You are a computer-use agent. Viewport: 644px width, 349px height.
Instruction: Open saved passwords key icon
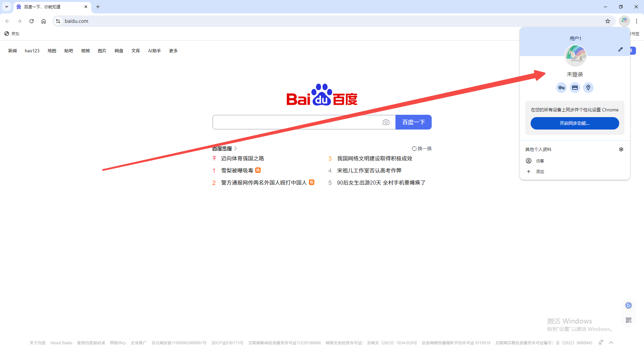561,88
